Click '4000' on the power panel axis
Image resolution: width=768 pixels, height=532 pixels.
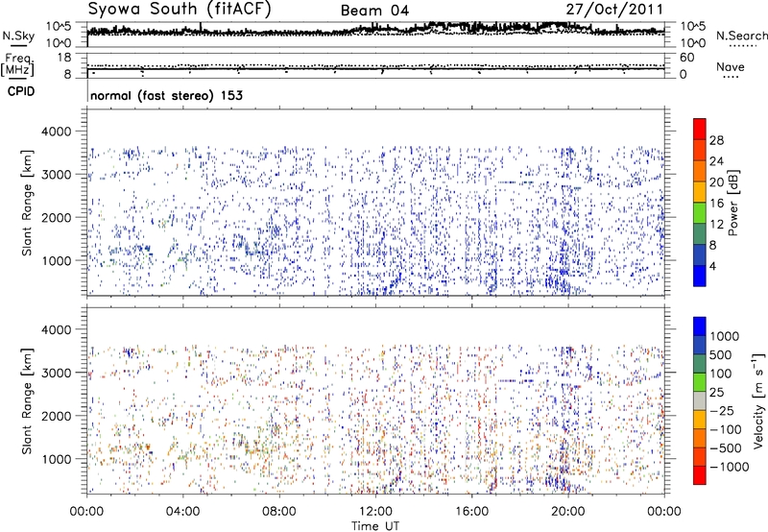click(56, 132)
